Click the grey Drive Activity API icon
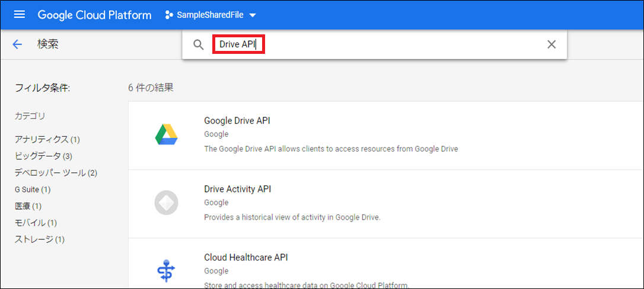The width and height of the screenshot is (644, 289). pos(167,203)
